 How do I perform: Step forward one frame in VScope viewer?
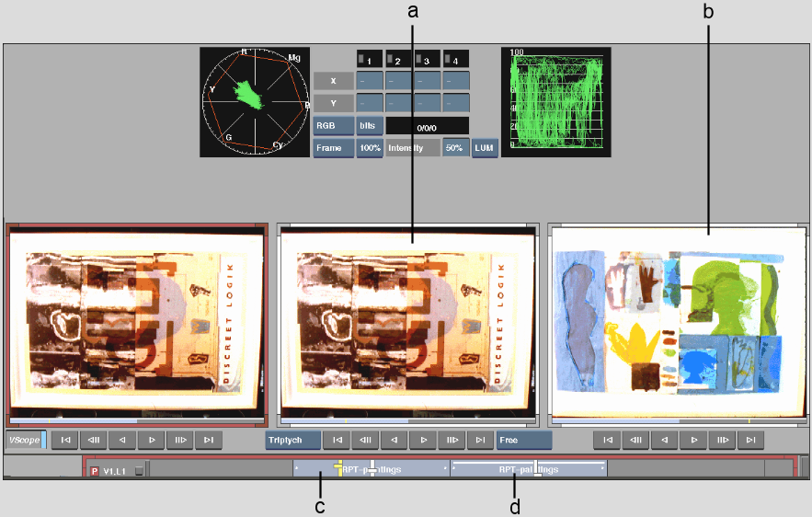tap(180, 440)
